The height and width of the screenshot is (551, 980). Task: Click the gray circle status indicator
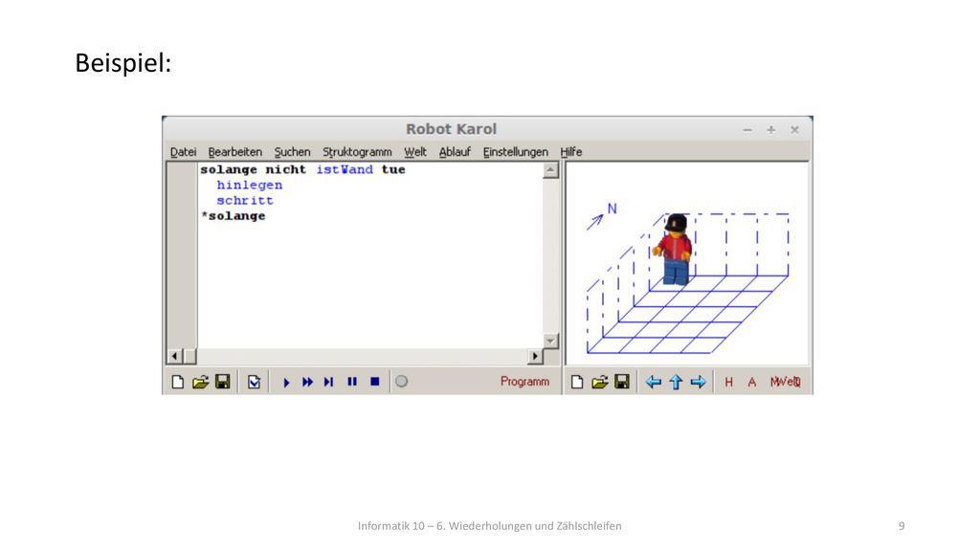coord(401,381)
